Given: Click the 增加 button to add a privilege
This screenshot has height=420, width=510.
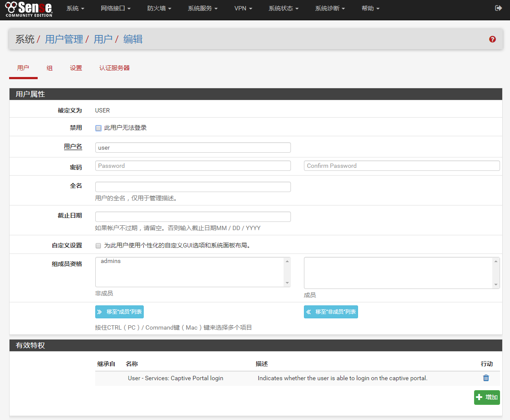Looking at the screenshot, I should pos(487,397).
